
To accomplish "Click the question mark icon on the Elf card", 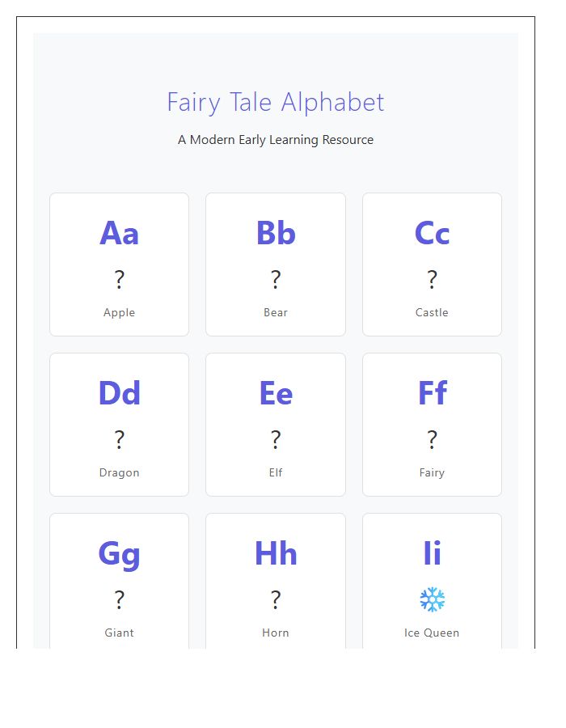I will (x=276, y=438).
